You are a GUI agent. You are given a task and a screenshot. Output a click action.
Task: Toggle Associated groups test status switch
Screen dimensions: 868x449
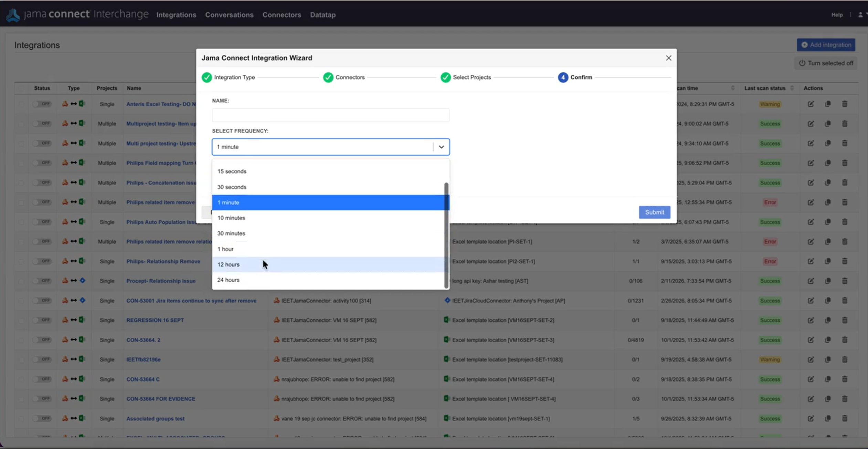[42, 418]
